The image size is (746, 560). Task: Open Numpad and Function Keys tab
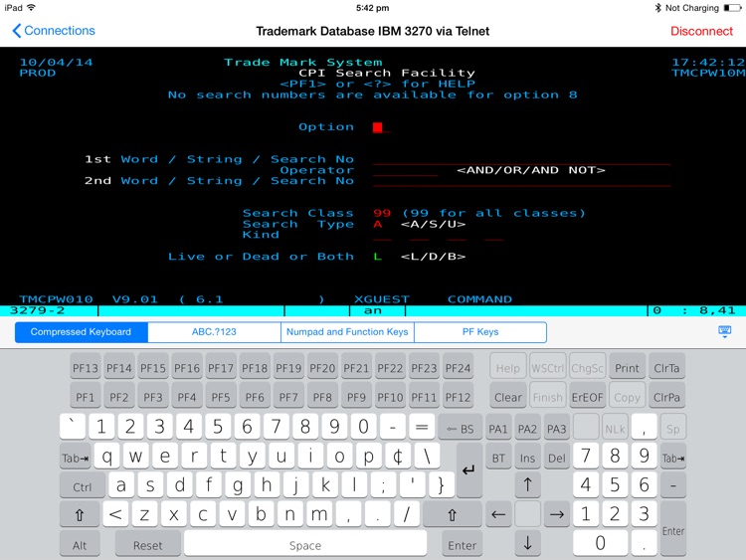[x=347, y=332]
